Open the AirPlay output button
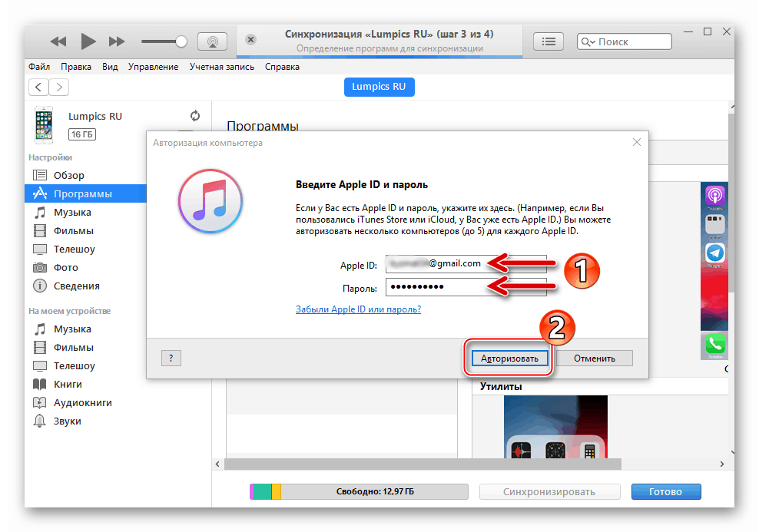 212,41
